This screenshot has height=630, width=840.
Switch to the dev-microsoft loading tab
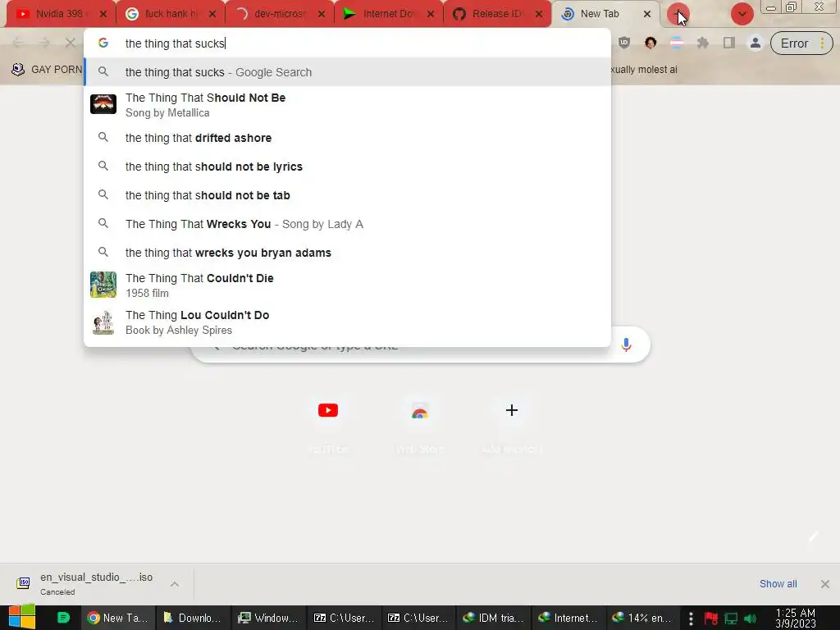pyautogui.click(x=280, y=14)
